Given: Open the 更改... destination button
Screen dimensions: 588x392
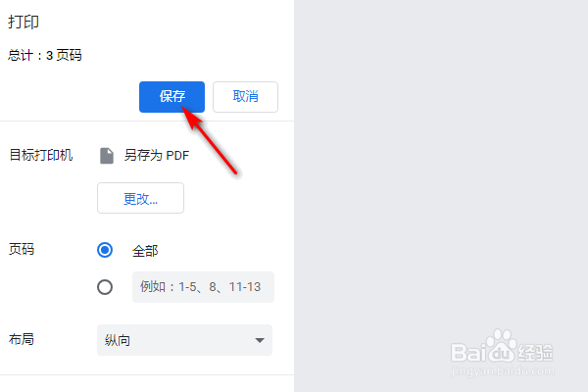Looking at the screenshot, I should 140,198.
